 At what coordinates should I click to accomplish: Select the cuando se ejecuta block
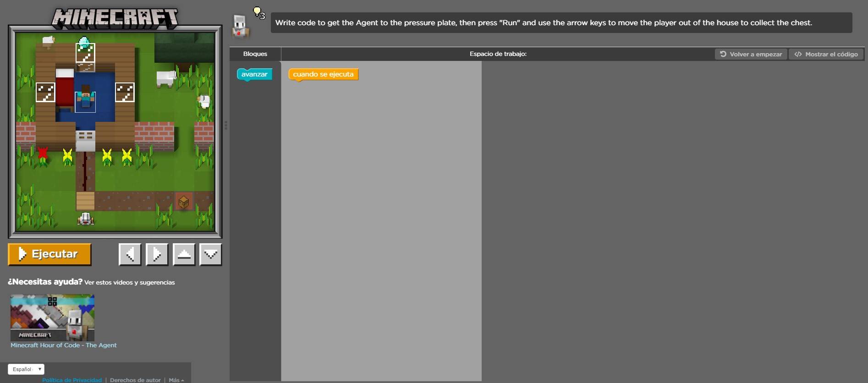coord(323,74)
